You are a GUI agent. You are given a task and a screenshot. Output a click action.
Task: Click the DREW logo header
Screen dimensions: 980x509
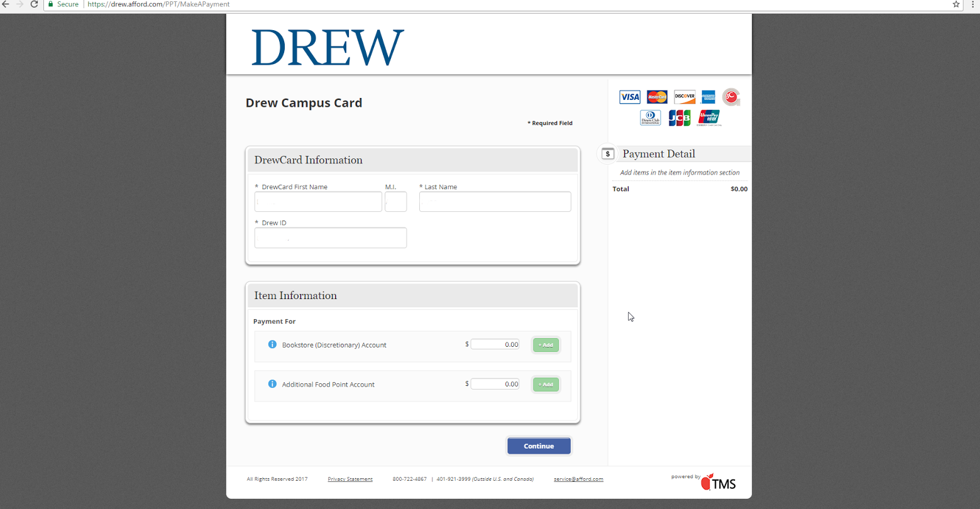(328, 47)
